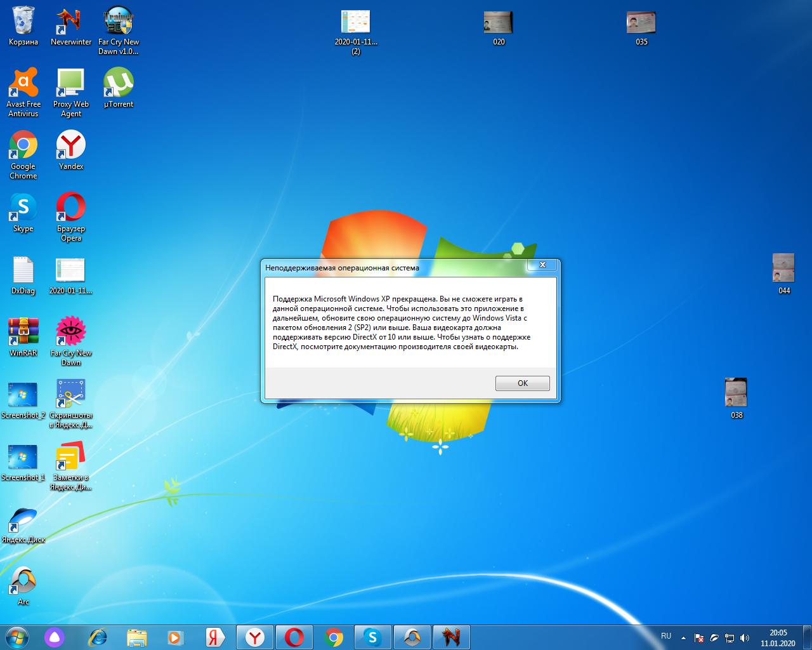Select the Screenshot_2 desktop file
Image resolution: width=812 pixels, height=650 pixels.
pyautogui.click(x=23, y=399)
